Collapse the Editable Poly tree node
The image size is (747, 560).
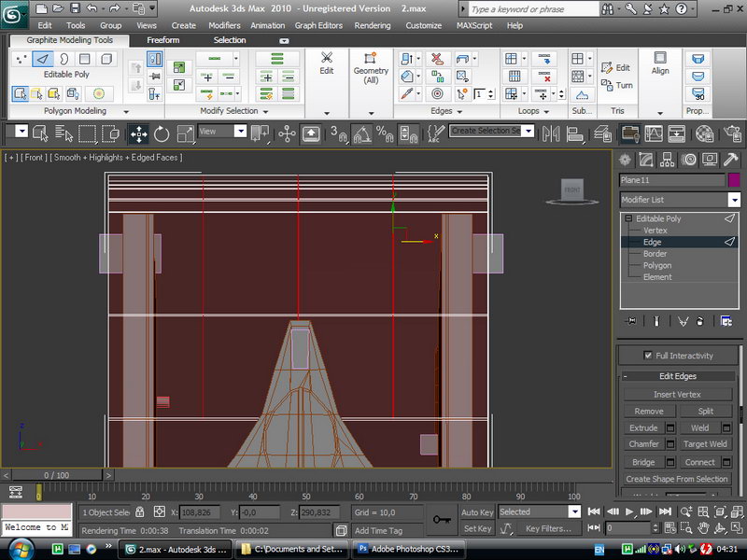(630, 218)
